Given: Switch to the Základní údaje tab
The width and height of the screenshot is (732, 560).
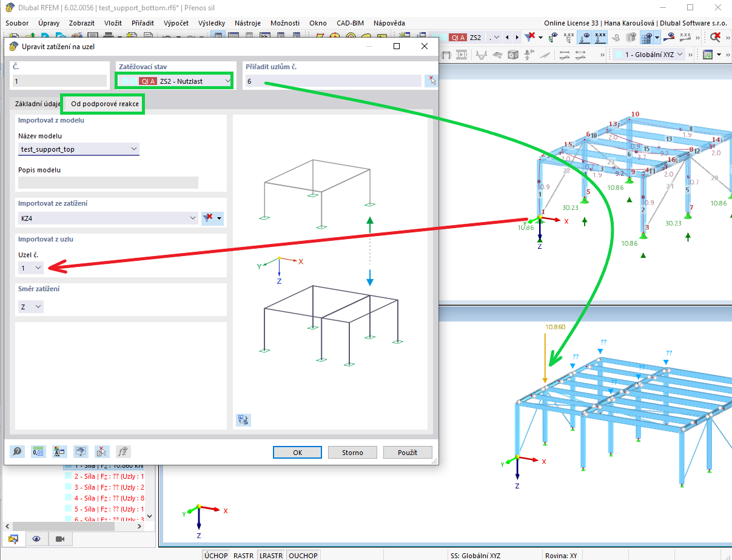Looking at the screenshot, I should click(38, 104).
